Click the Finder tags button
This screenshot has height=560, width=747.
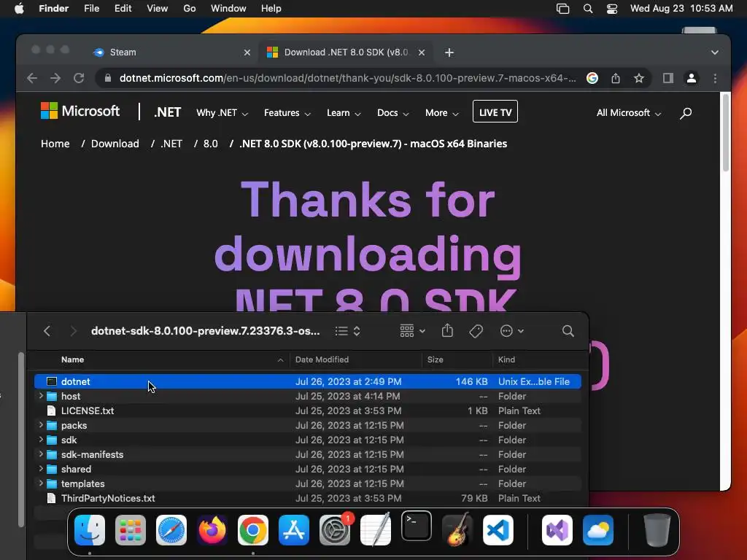point(476,331)
